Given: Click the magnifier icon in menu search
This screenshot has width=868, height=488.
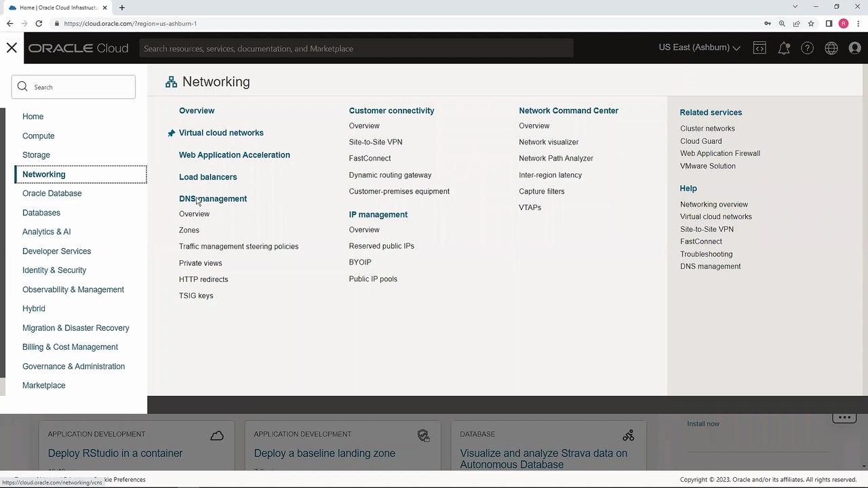Looking at the screenshot, I should tap(22, 87).
